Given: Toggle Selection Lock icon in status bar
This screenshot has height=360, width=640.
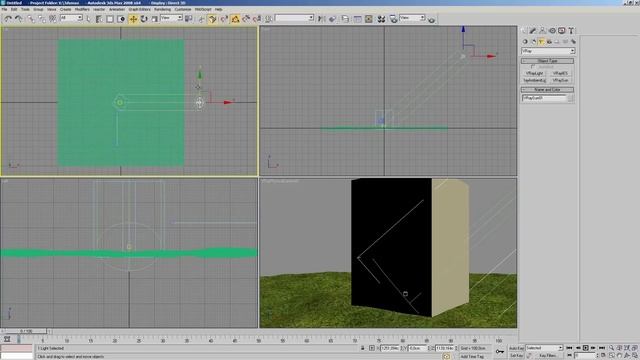Looking at the screenshot, I should 362,348.
